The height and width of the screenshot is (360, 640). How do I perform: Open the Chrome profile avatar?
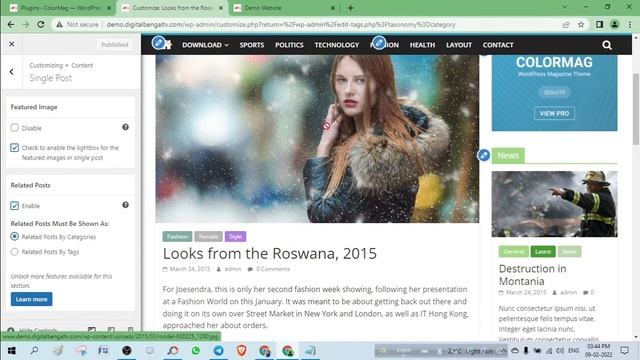(x=615, y=24)
